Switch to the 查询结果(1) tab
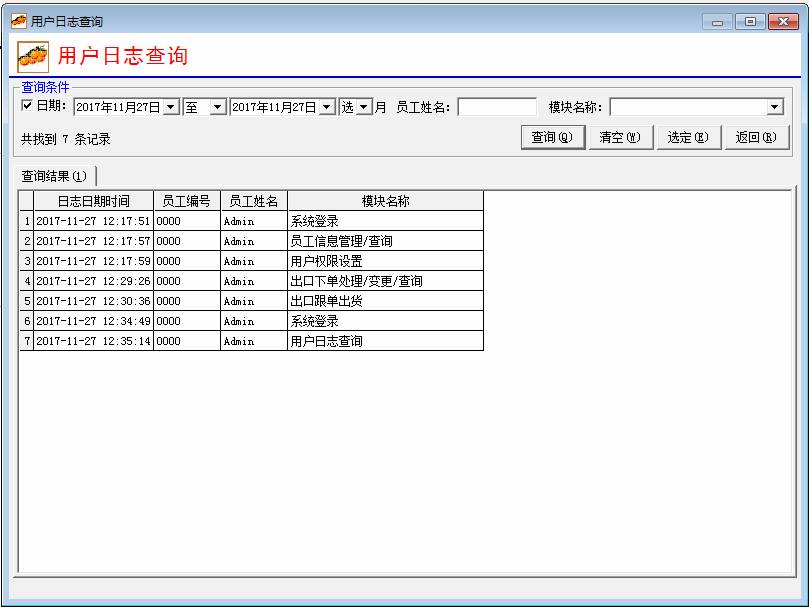This screenshot has width=809, height=607. (55, 176)
